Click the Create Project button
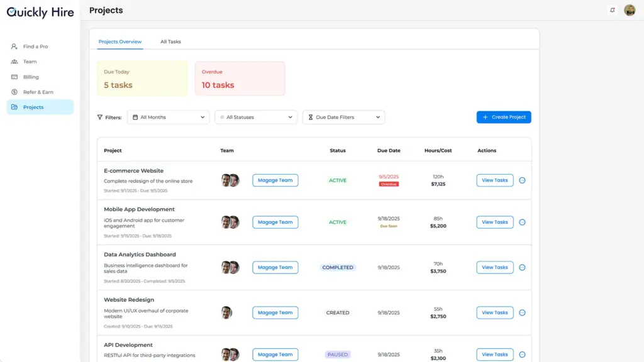 [504, 117]
